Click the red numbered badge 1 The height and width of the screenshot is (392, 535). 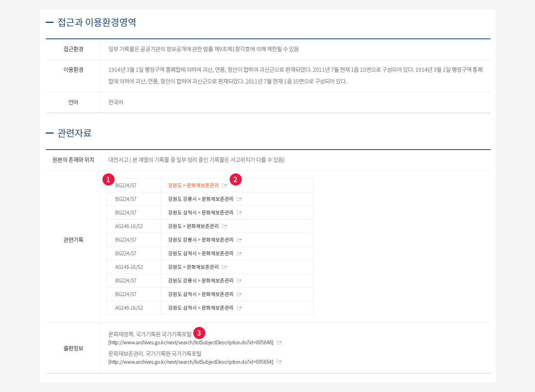tap(108, 179)
